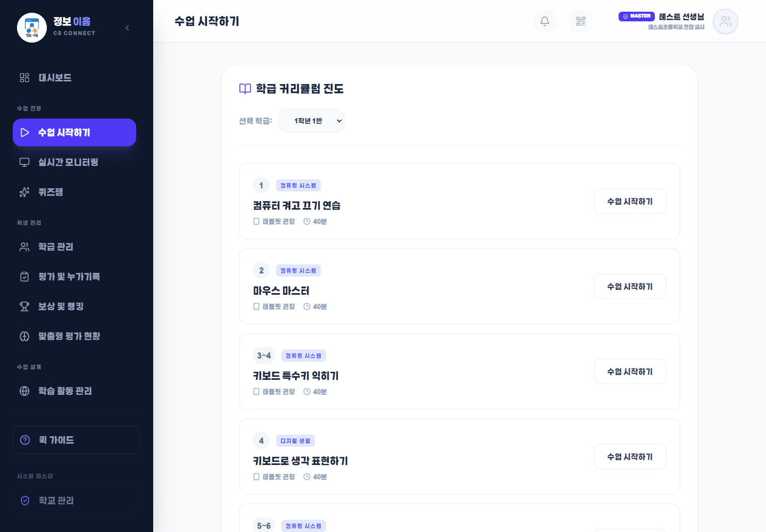This screenshot has height=532, width=766.
Task: Click the 대시보드 grid icon
Action: coord(24,78)
